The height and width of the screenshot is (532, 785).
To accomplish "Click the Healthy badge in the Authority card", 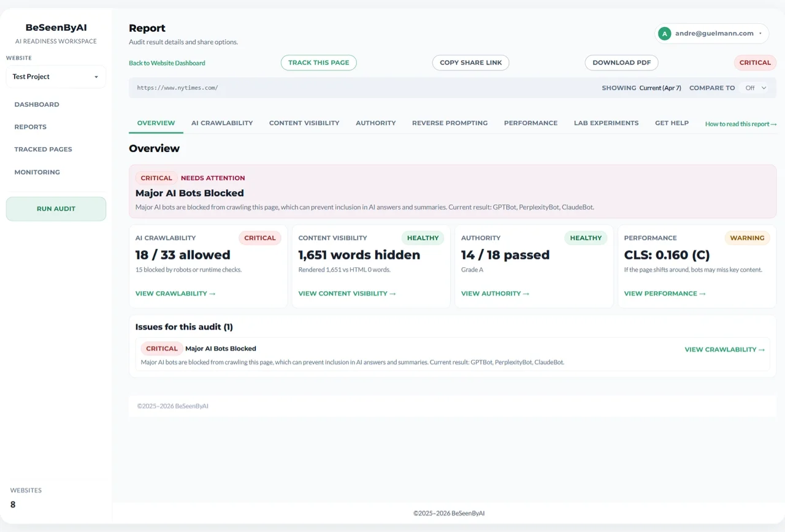I will click(586, 238).
